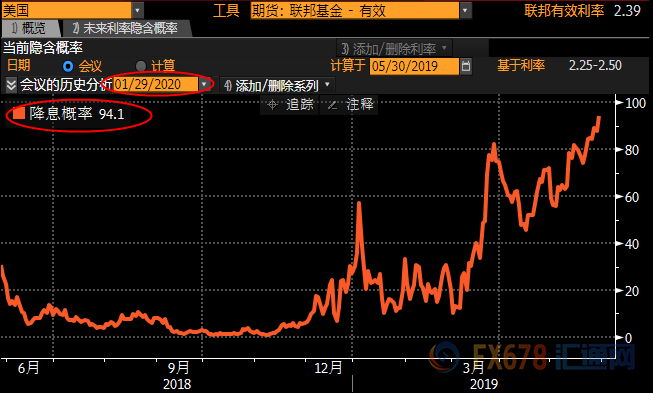Screen dimensions: 653x393
Task: Open the 添加/删除系列 dropdown
Action: (x=277, y=85)
